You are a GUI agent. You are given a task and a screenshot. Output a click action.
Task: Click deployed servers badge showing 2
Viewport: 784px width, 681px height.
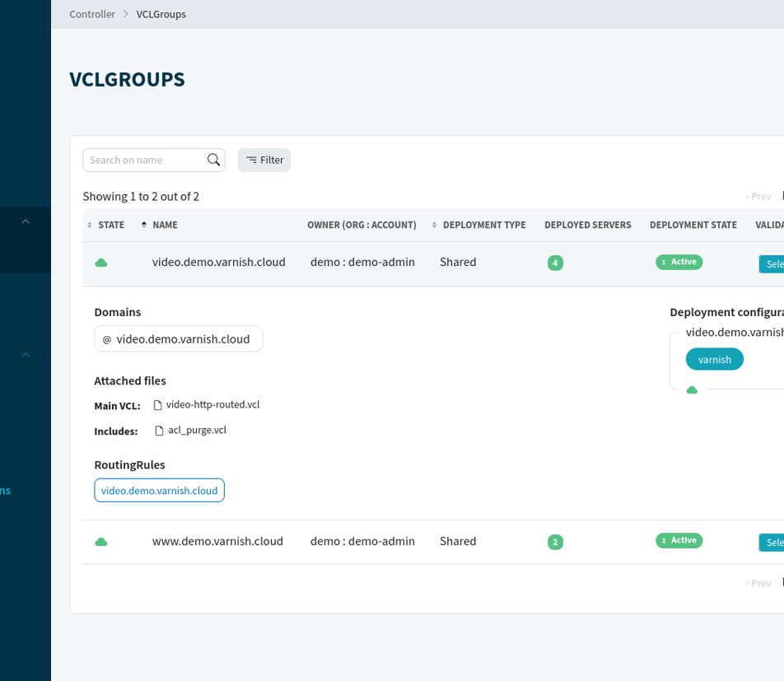555,542
